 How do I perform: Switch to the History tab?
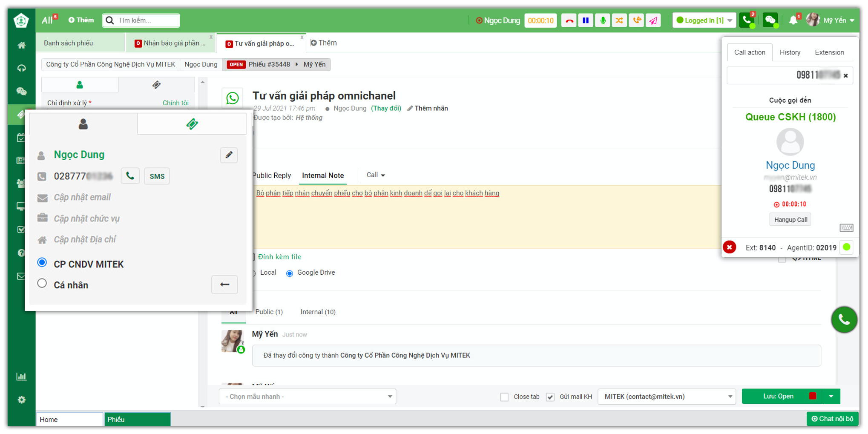[x=790, y=52]
